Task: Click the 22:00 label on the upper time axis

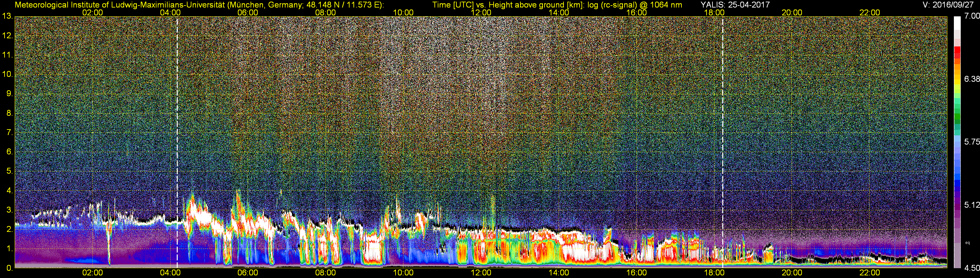Action: 870,12
